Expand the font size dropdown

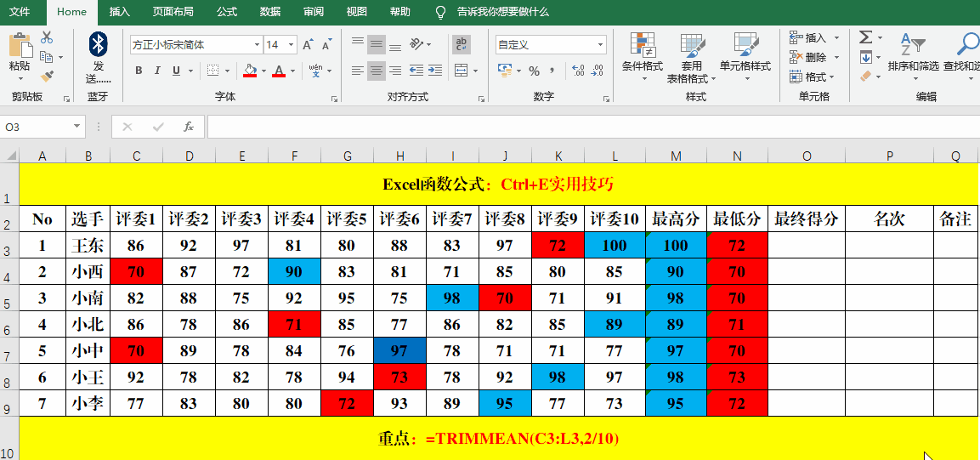tap(292, 44)
